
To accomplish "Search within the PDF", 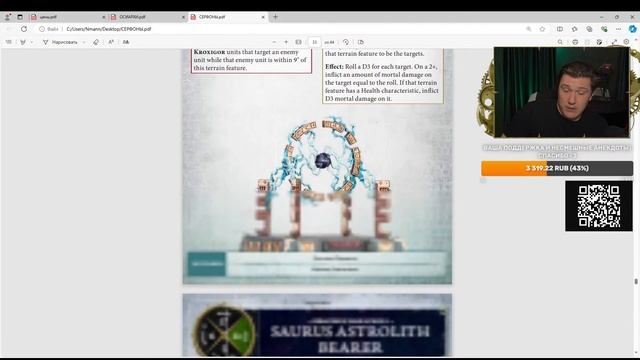I will (x=560, y=42).
